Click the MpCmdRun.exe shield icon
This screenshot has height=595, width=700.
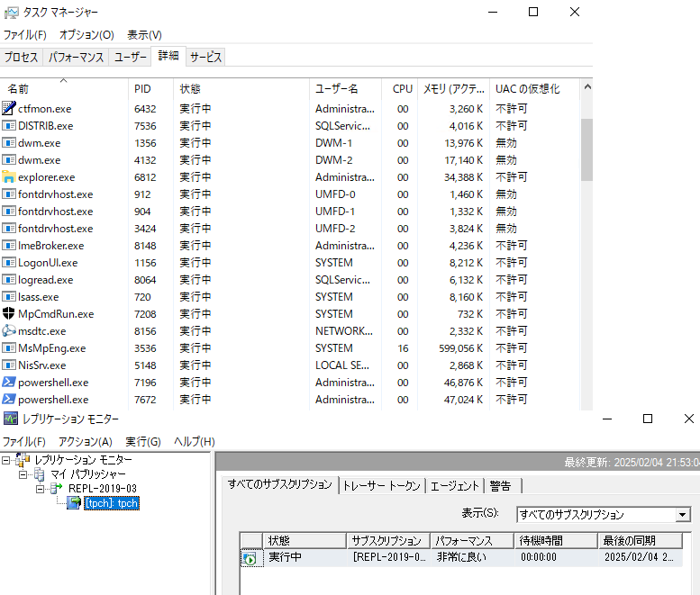[8, 313]
